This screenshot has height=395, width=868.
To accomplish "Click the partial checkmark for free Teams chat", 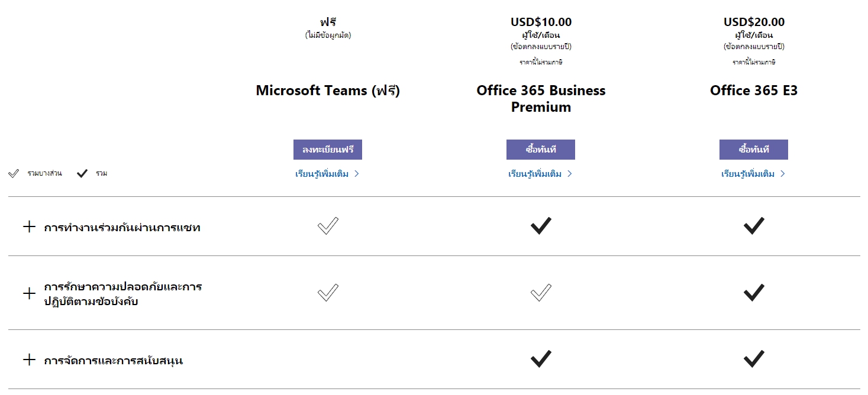I will click(328, 226).
